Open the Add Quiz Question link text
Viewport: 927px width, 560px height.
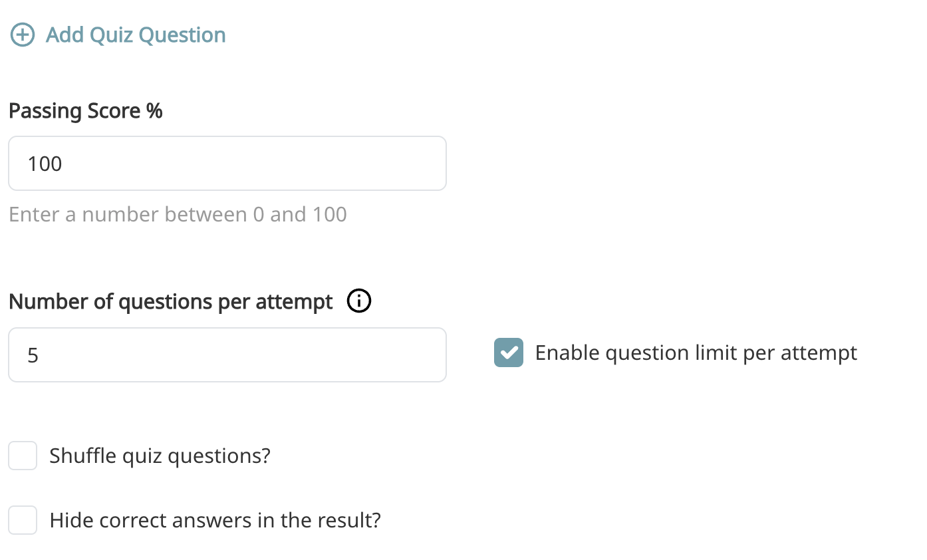pos(136,35)
